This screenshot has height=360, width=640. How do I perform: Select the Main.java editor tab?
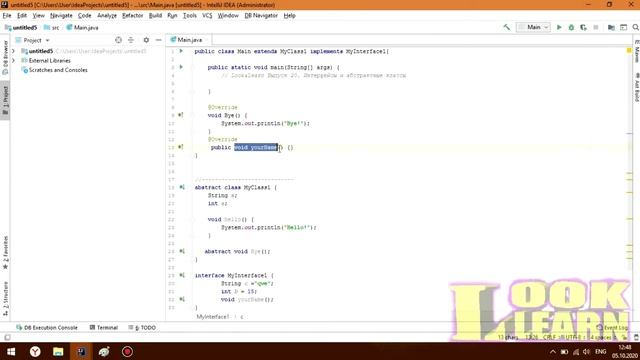189,40
